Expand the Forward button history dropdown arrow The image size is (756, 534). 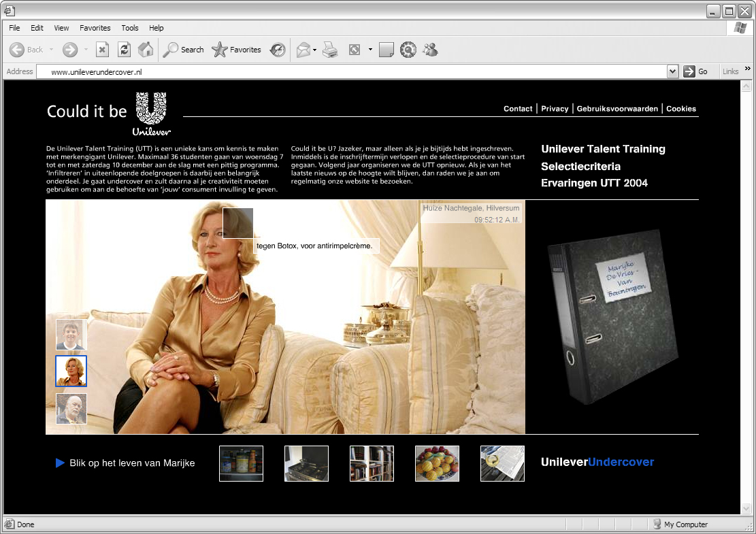point(86,50)
